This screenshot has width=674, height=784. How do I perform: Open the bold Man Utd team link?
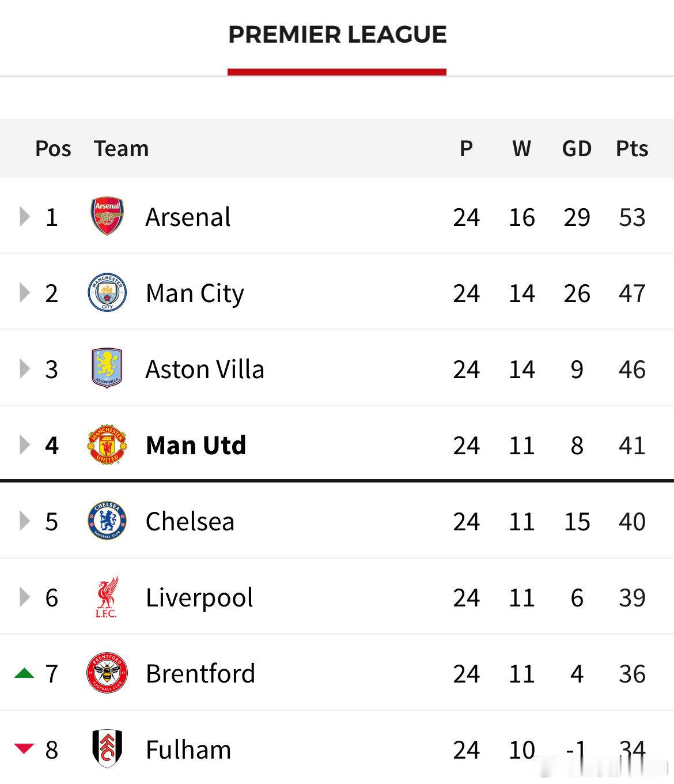(196, 445)
